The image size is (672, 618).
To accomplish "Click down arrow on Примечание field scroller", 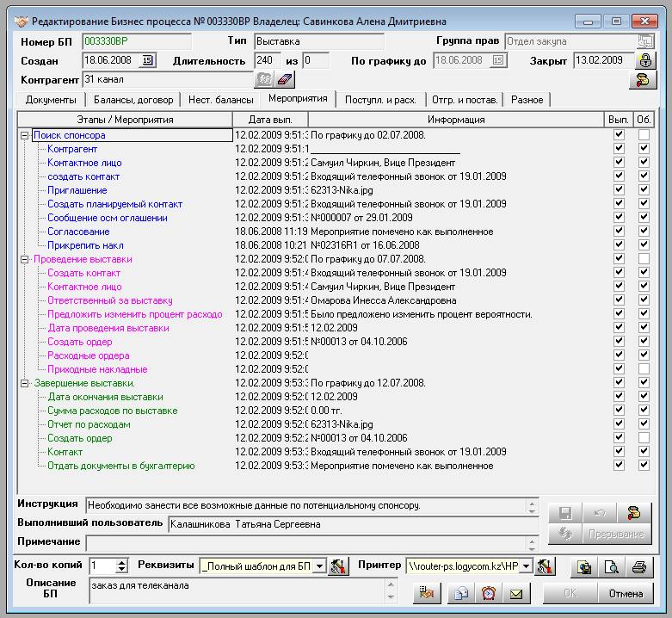I will (x=532, y=548).
